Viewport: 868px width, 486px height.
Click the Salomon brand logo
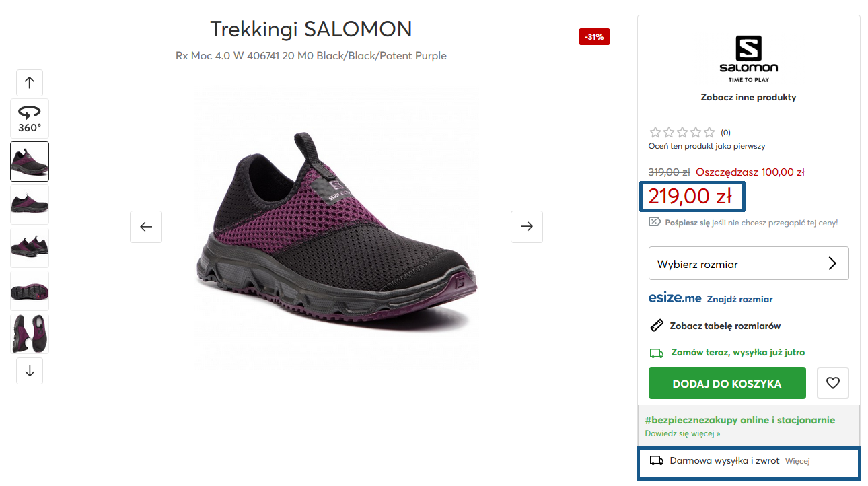pyautogui.click(x=748, y=59)
